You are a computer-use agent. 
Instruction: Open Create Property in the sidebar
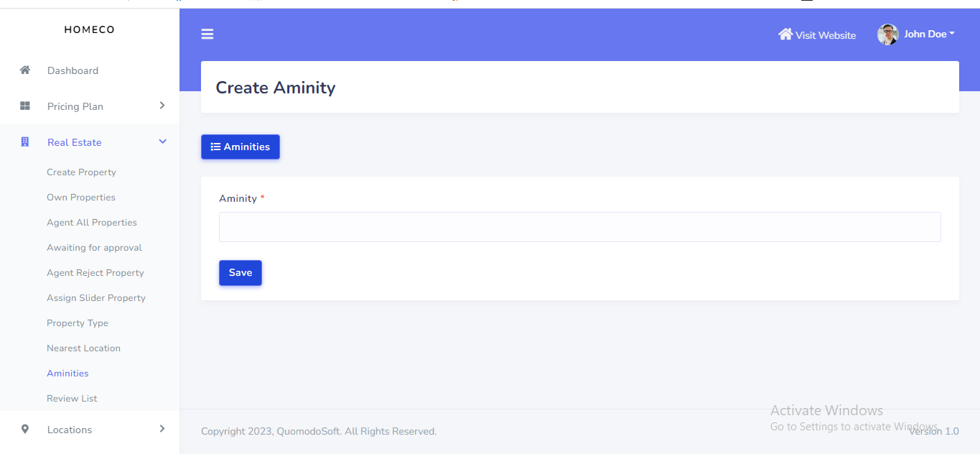point(81,172)
